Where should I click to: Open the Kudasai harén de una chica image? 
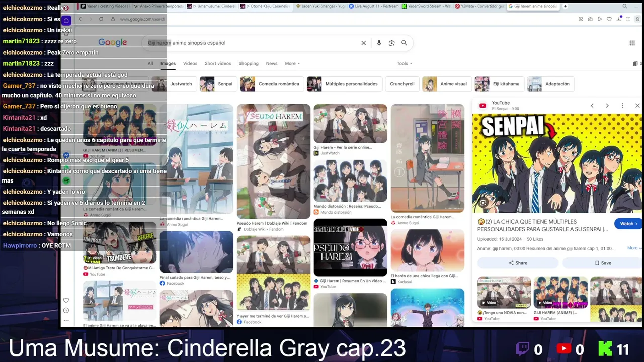tap(427, 250)
